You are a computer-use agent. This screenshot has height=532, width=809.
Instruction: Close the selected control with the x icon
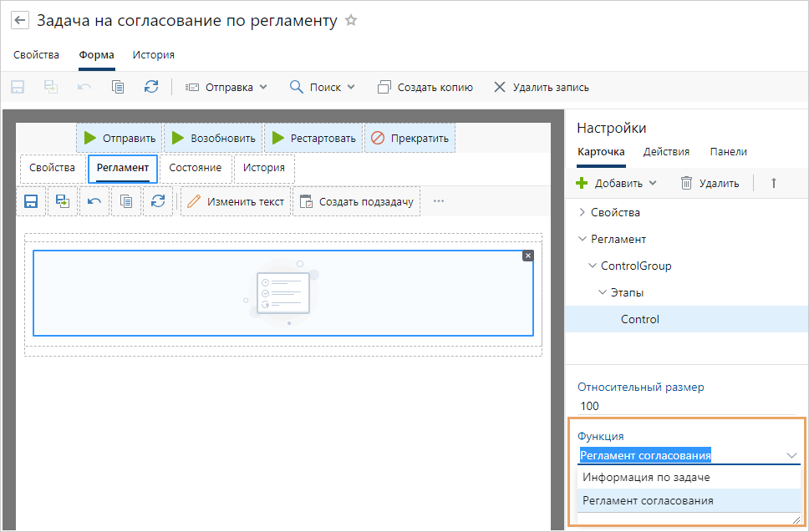[527, 256]
